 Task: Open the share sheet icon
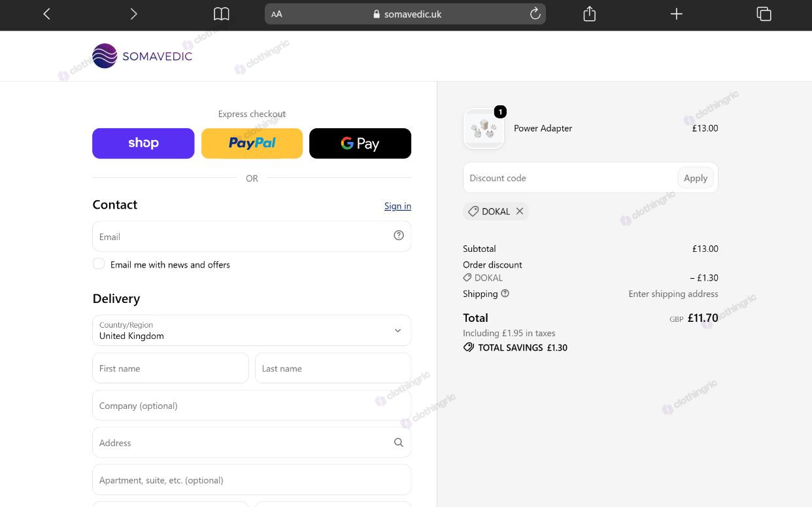tap(589, 13)
